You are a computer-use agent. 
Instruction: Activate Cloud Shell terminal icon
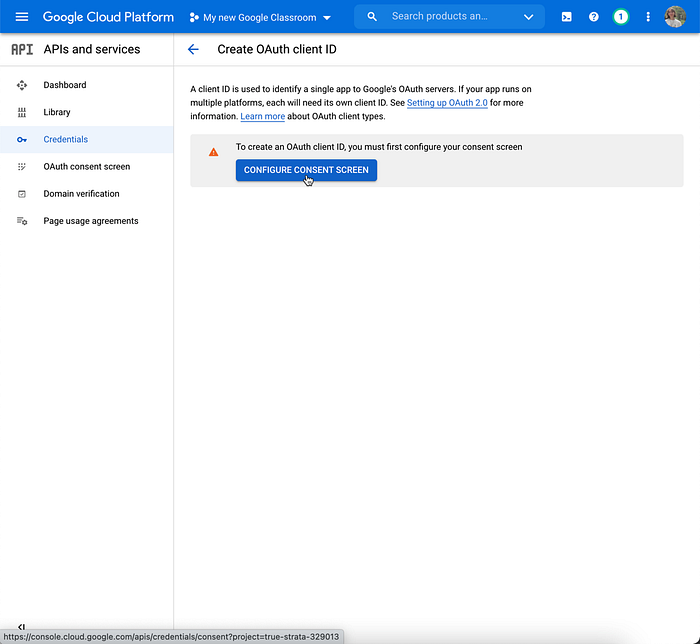(x=567, y=17)
